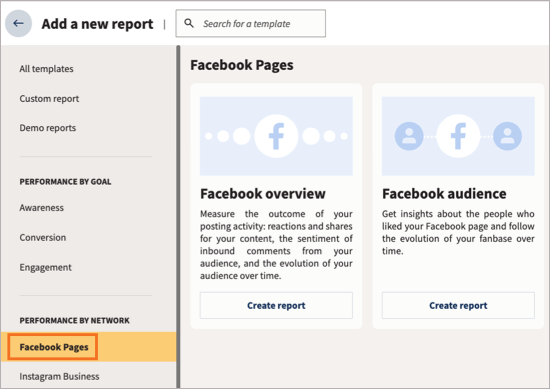Click the PERFORMANCE BY NETWORK header
The image size is (550, 389).
point(74,321)
